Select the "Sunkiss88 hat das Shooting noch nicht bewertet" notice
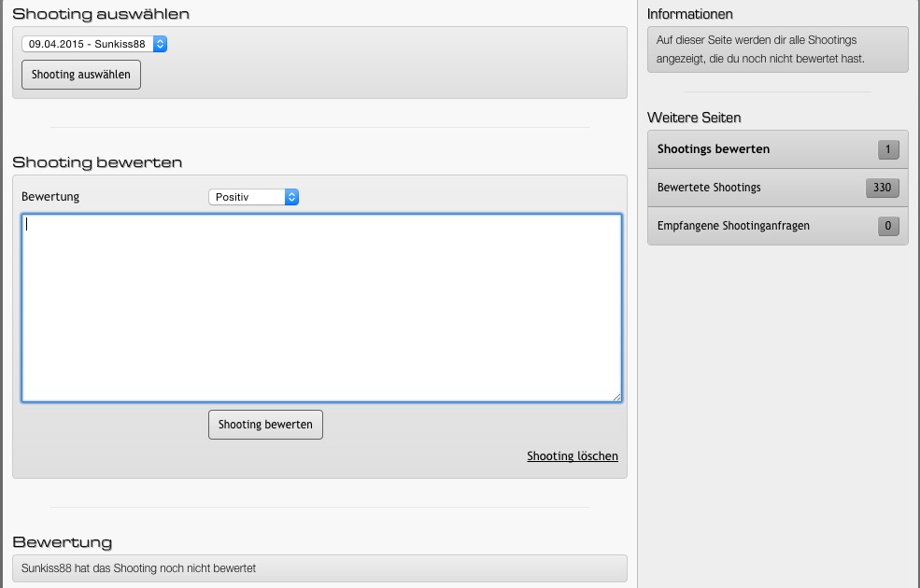Viewport: 920px width, 588px height. 319,567
